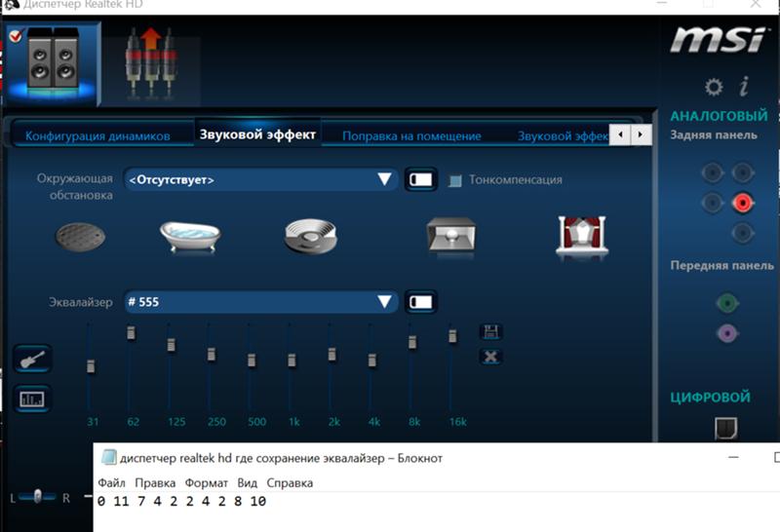The width and height of the screenshot is (780, 532).
Task: Open the Эквалайзер preset dropdown showing # 555
Action: coord(260,302)
